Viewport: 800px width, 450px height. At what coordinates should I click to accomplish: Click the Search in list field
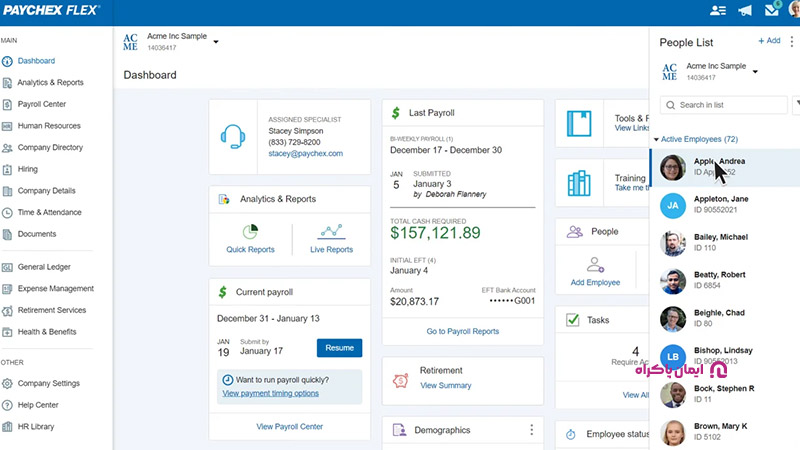(723, 105)
